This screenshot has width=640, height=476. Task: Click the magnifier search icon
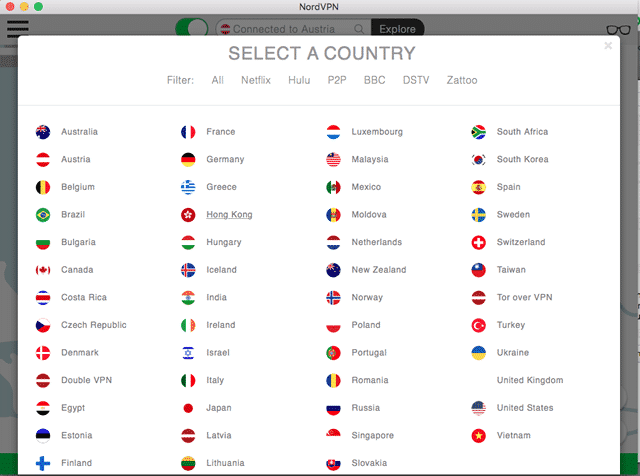pos(359,29)
